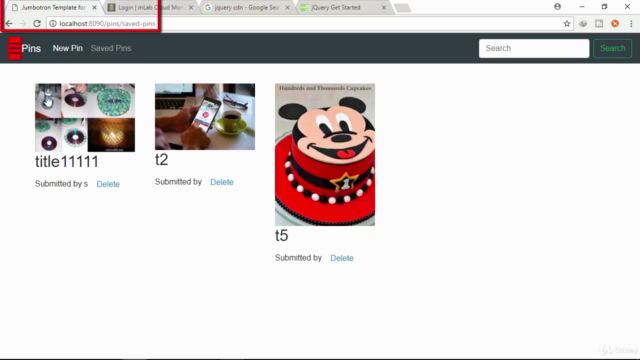Open the Chrome user profile icon
The image size is (640, 360).
[x=557, y=7]
